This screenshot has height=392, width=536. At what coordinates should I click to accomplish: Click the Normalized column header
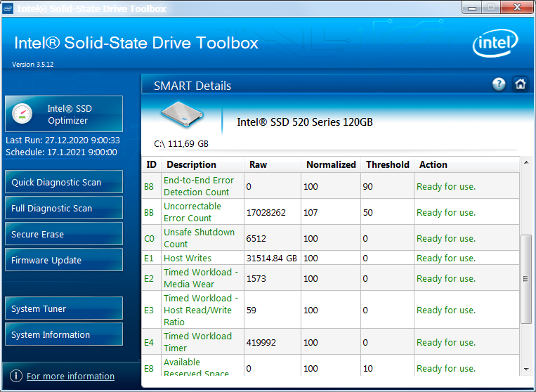pos(331,164)
